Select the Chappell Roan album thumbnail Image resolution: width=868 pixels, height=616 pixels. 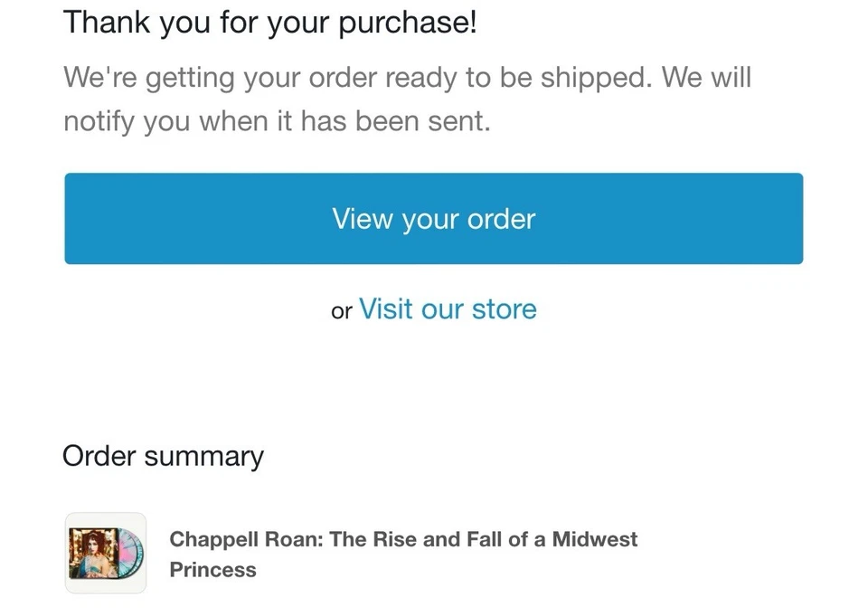tap(105, 554)
